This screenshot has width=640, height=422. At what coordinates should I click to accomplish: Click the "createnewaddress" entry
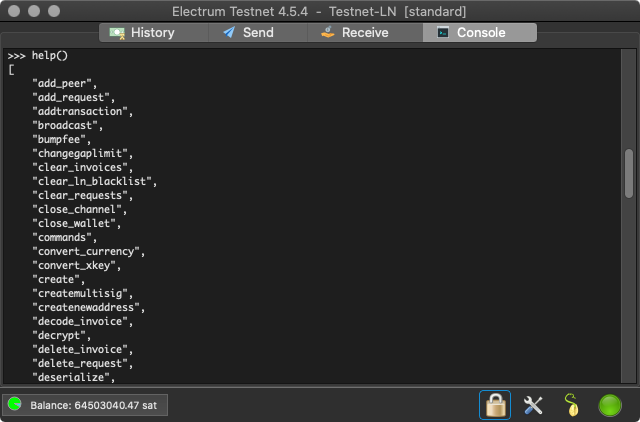tap(89, 308)
